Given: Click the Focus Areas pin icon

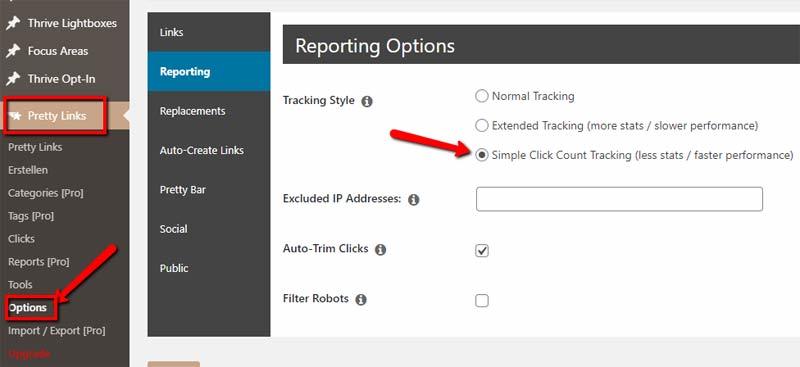Looking at the screenshot, I should [x=13, y=51].
